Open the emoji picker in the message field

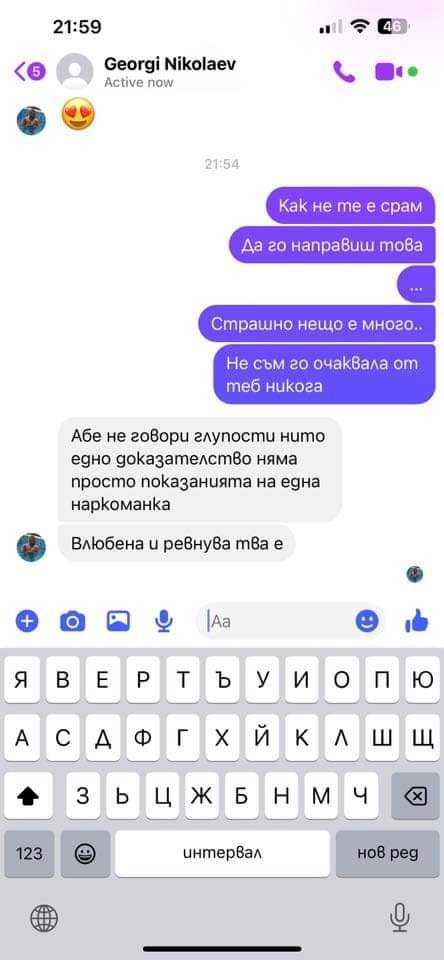(x=367, y=621)
